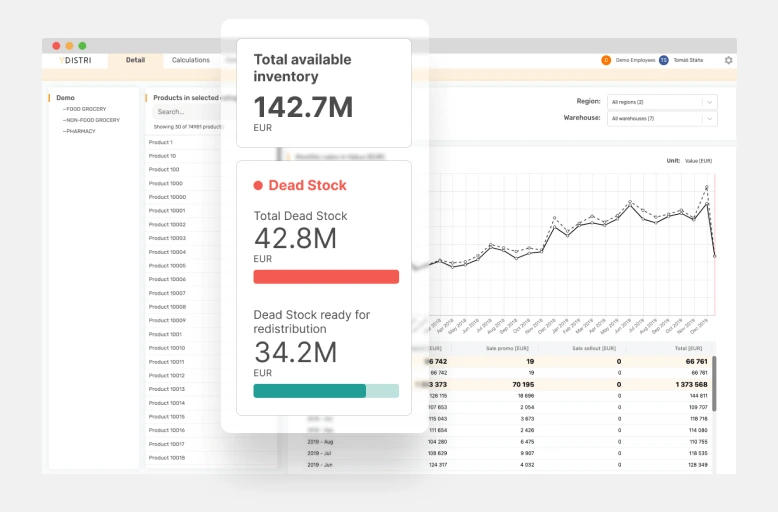Select Product 10011 in the list

(167, 362)
